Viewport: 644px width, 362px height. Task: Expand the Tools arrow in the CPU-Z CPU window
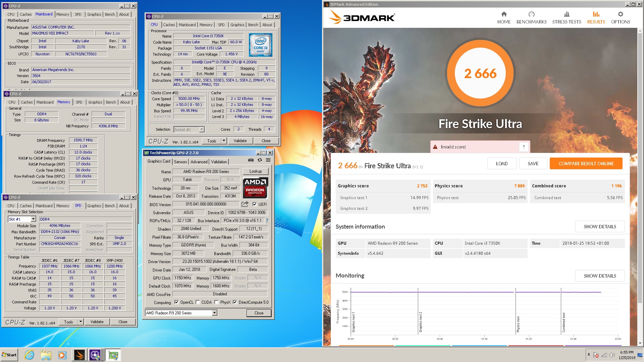224,141
